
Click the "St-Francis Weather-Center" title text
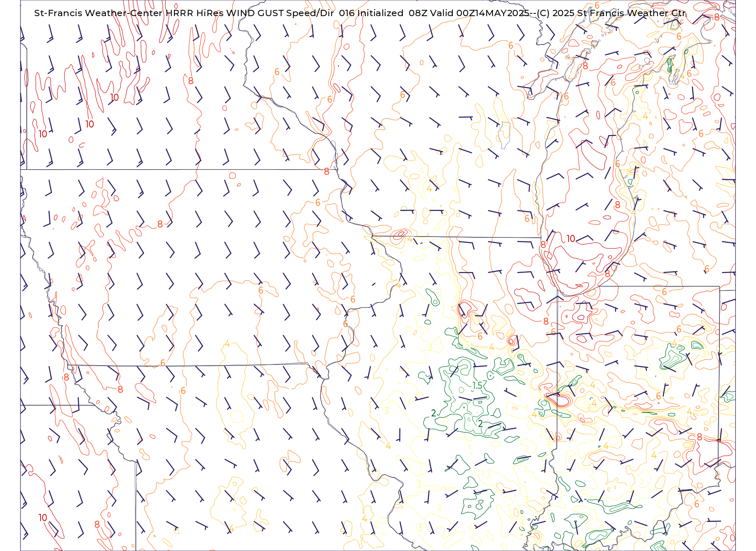coord(98,13)
